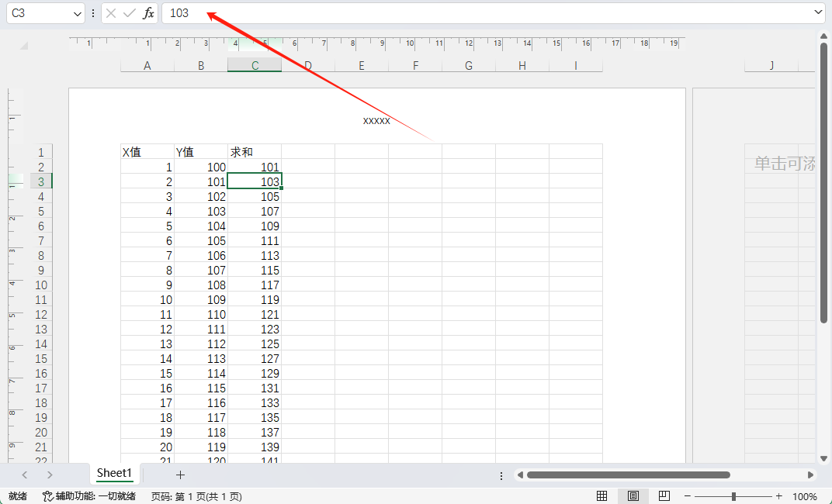
Task: Click the vertical scrollbar up arrow
Action: pyautogui.click(x=823, y=36)
